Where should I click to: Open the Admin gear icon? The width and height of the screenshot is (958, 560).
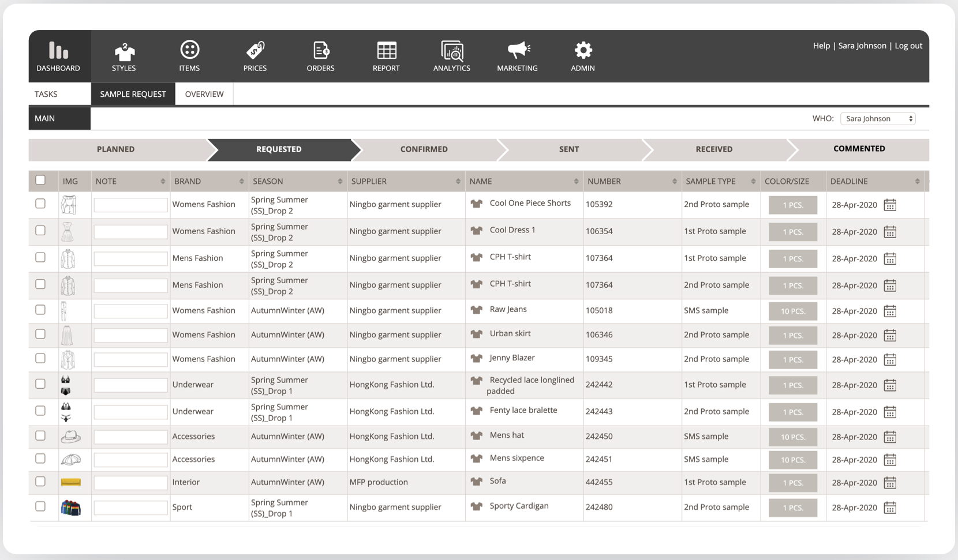pos(583,50)
